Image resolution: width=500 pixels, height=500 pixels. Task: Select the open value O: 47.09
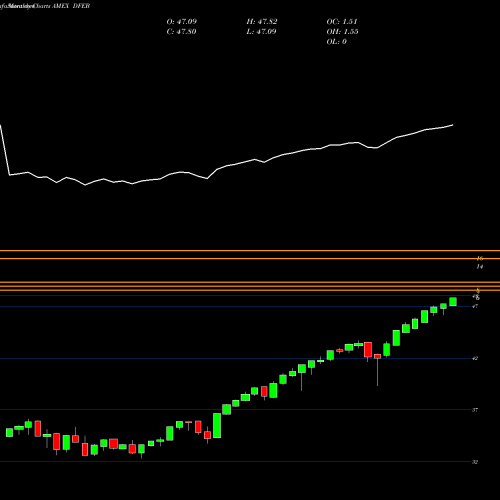pyautogui.click(x=182, y=22)
